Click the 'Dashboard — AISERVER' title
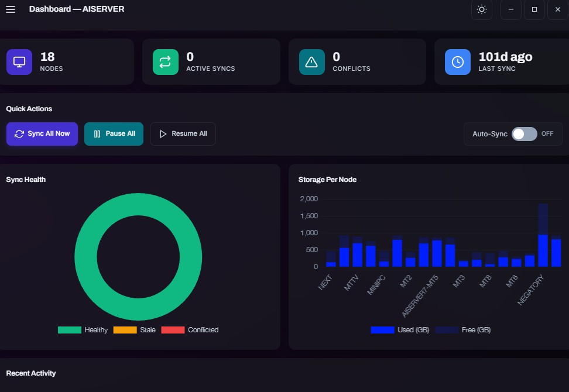The width and height of the screenshot is (569, 392). [77, 9]
